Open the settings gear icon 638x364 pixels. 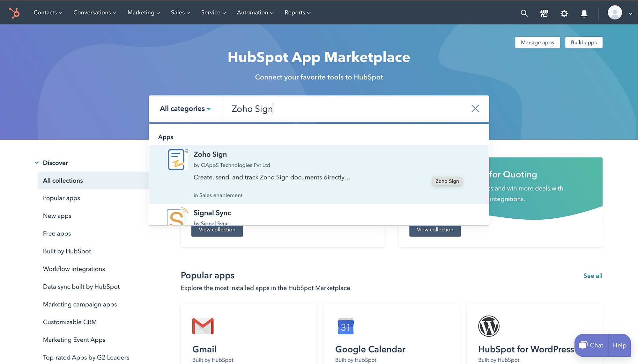pyautogui.click(x=564, y=13)
